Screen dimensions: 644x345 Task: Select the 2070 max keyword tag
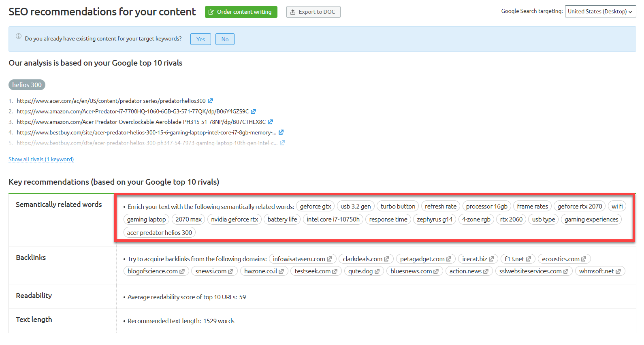(188, 219)
